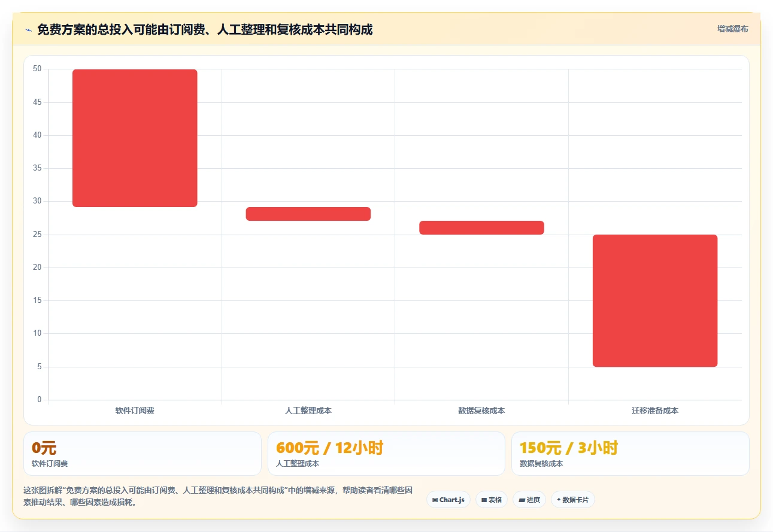Click the x-axis label 迁移准备成本
773x532 pixels.
[655, 411]
